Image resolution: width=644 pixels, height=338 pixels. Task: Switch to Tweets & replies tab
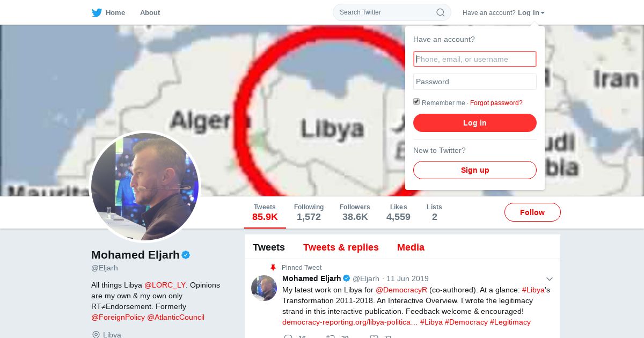[x=341, y=247]
